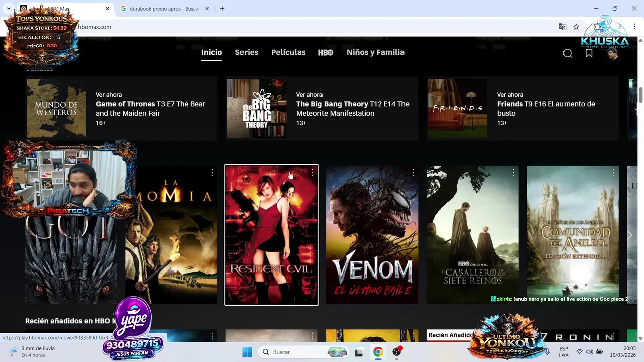Open options menu on Siete Reinos poster
644x362 pixels.
(513, 172)
